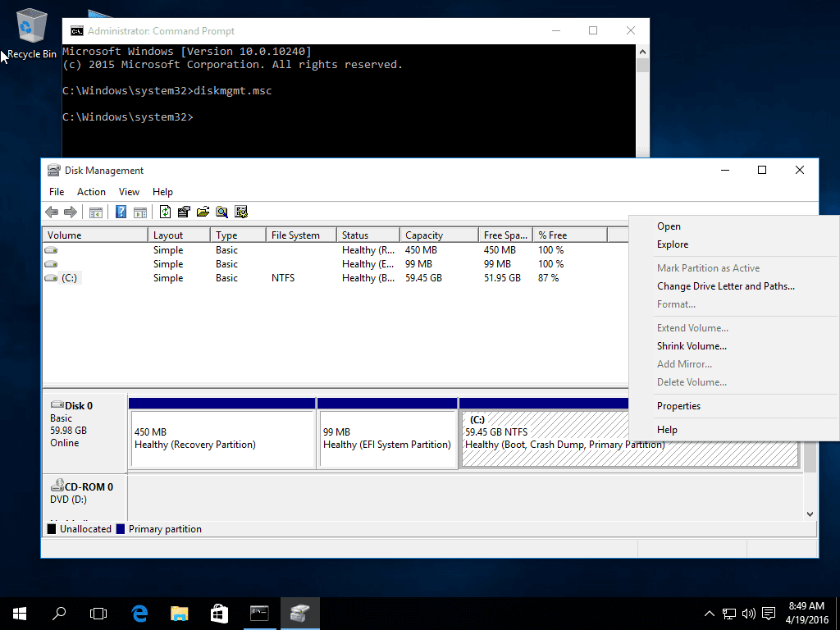Select the volume icon in the 450 MB row
Screen dimensions: 840x630
51,250
